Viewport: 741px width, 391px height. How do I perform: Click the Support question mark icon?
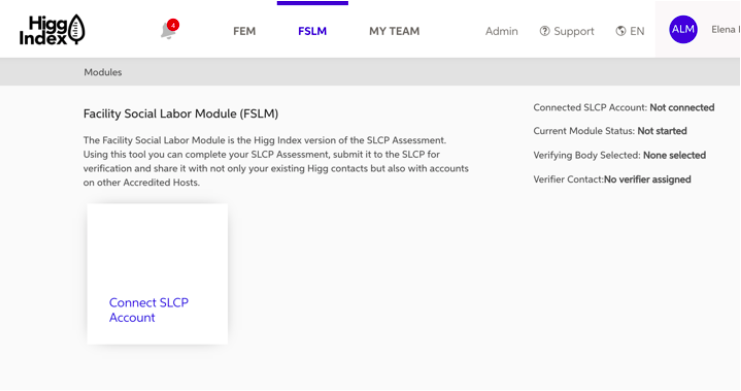click(544, 31)
